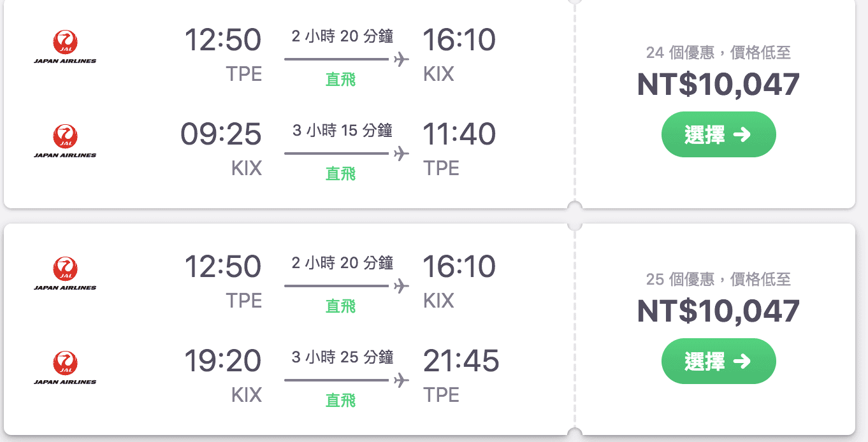The width and height of the screenshot is (868, 442).
Task: Click 11:40 arrival time at TPE
Action: click(459, 134)
